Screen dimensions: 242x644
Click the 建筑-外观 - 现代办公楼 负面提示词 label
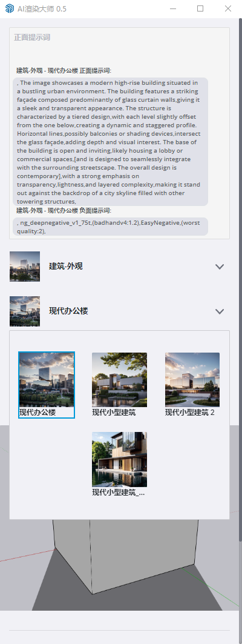coord(64,211)
